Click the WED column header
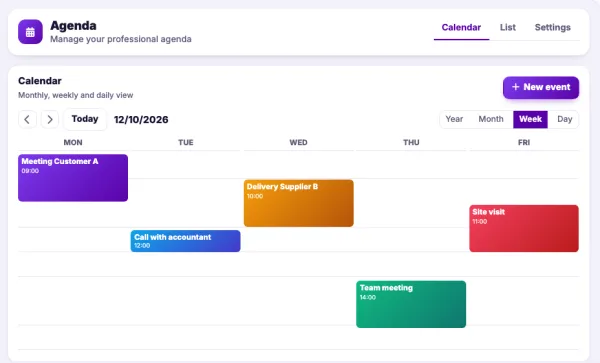The width and height of the screenshot is (600, 363). pyautogui.click(x=298, y=143)
